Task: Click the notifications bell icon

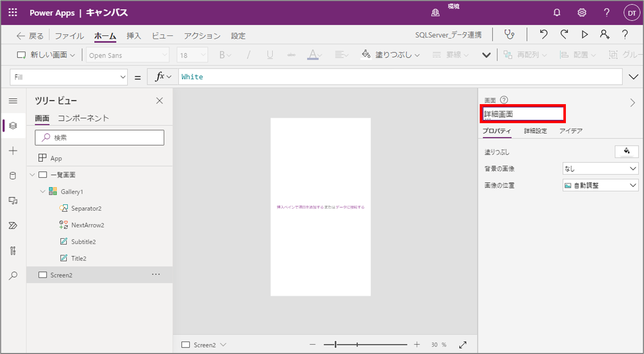Action: 557,13
